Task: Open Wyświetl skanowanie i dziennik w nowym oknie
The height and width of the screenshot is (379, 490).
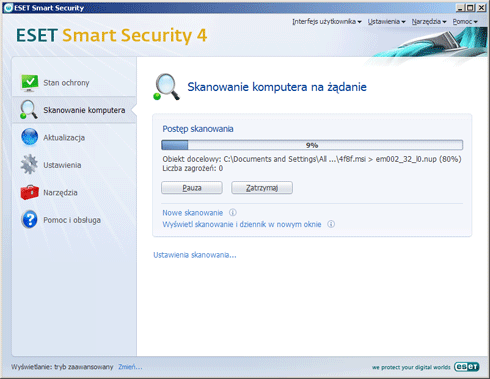Action: click(242, 224)
